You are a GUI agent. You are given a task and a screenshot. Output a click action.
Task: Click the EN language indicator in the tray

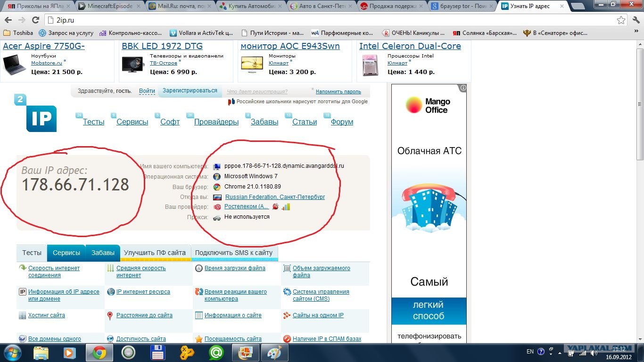click(x=530, y=352)
